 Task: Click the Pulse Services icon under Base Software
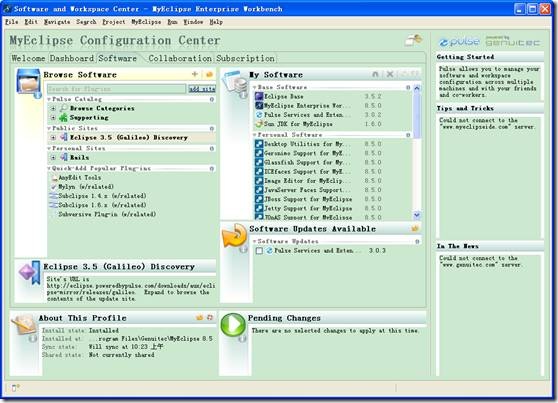click(x=259, y=115)
